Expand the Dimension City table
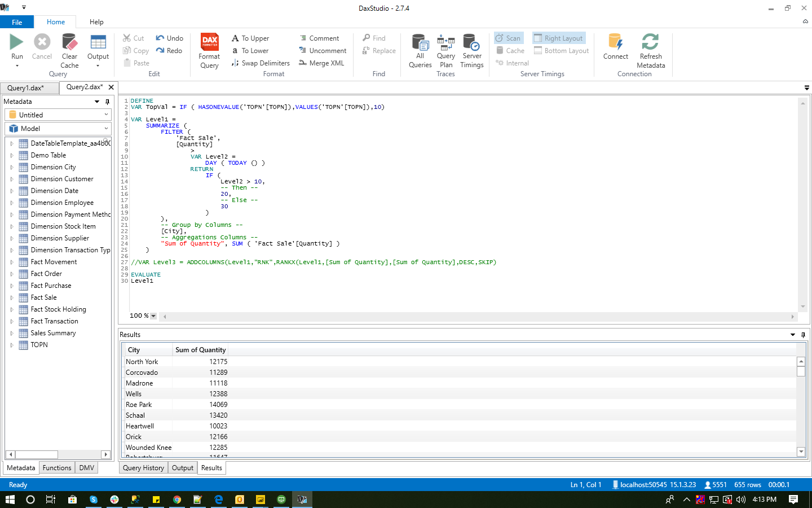 (11, 167)
